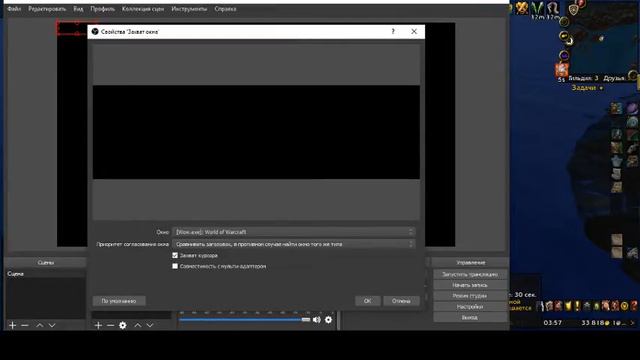Move source up with arrow icon

pos(138,325)
